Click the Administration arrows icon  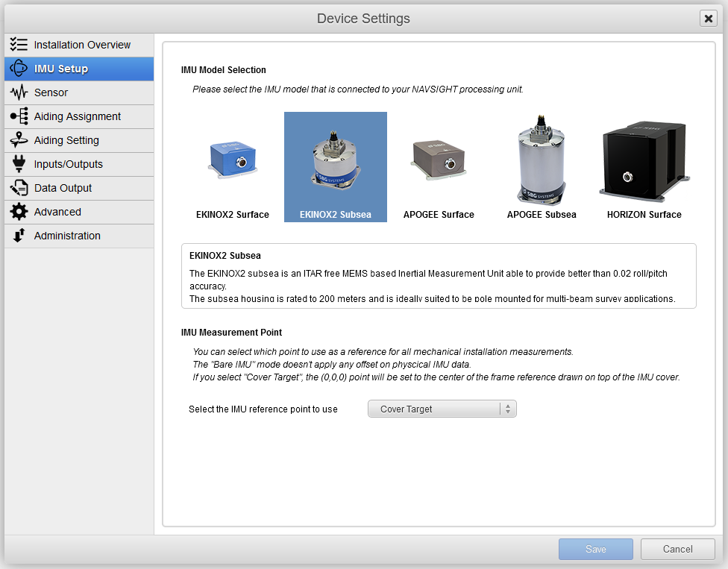tap(19, 236)
